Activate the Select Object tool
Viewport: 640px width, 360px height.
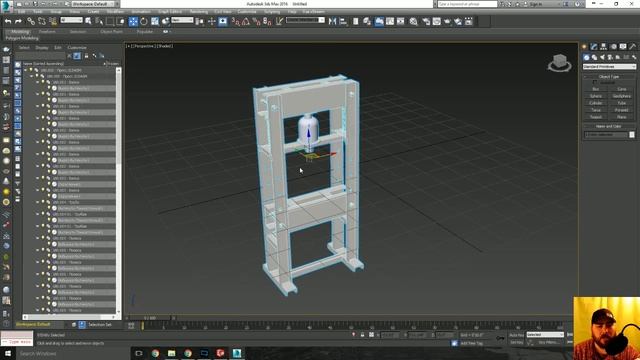(88, 21)
